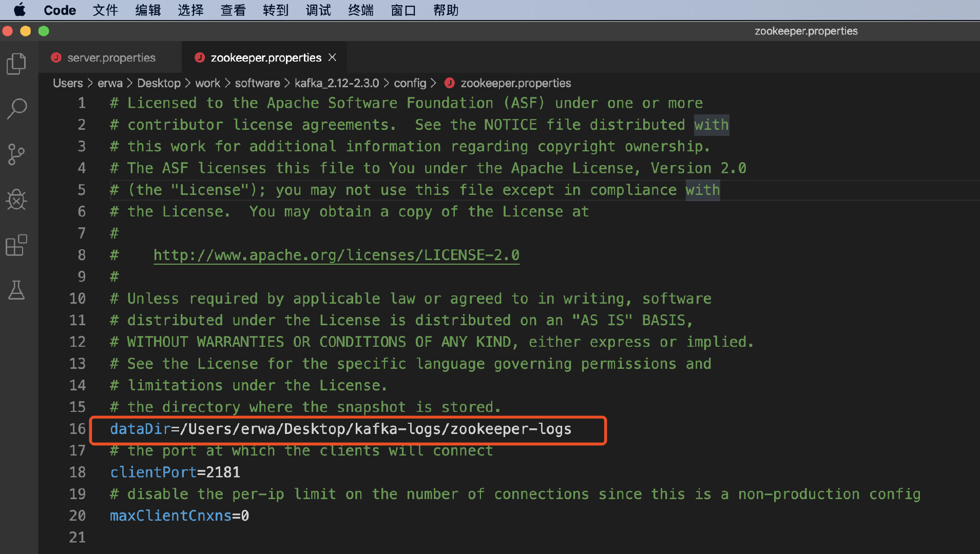Open the Extensions view
This screenshot has height=554, width=980.
pos(16,245)
